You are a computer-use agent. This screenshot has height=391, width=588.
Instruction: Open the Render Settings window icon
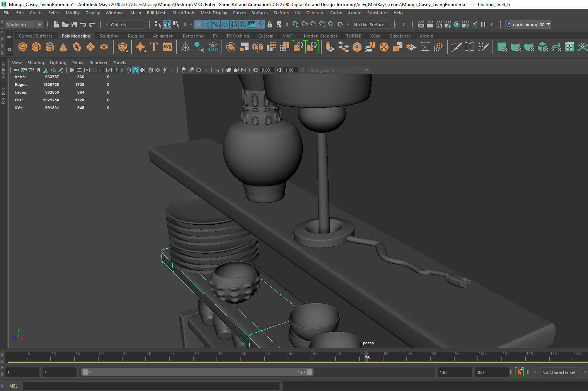pyautogui.click(x=448, y=24)
